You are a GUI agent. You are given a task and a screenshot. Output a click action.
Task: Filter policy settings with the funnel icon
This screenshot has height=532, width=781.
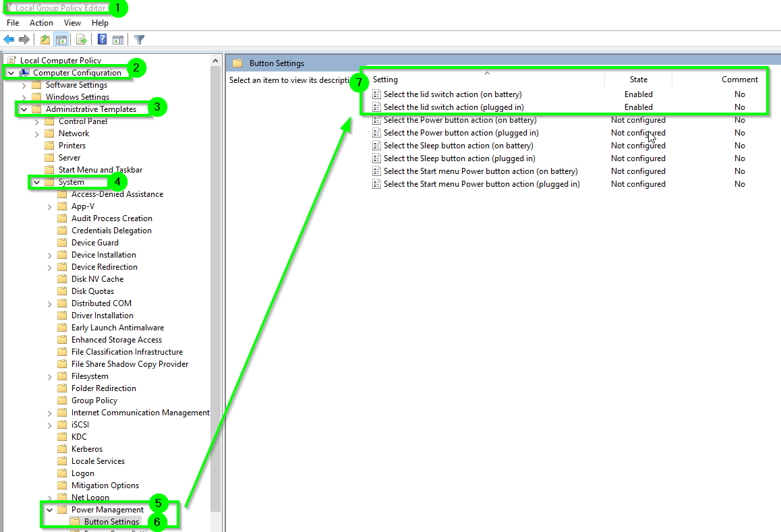tap(140, 38)
